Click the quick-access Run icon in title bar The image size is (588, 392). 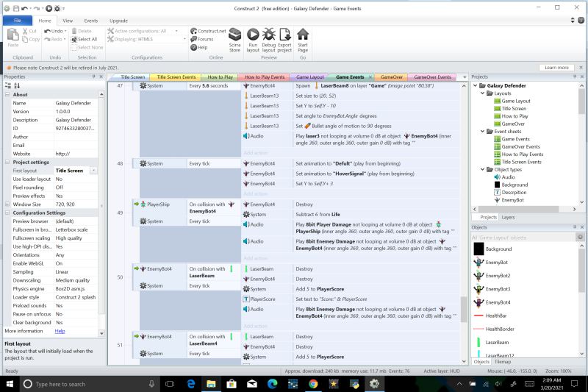49,8
